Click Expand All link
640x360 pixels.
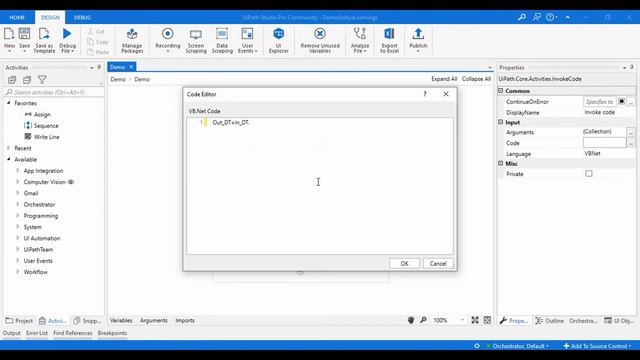[x=444, y=79]
